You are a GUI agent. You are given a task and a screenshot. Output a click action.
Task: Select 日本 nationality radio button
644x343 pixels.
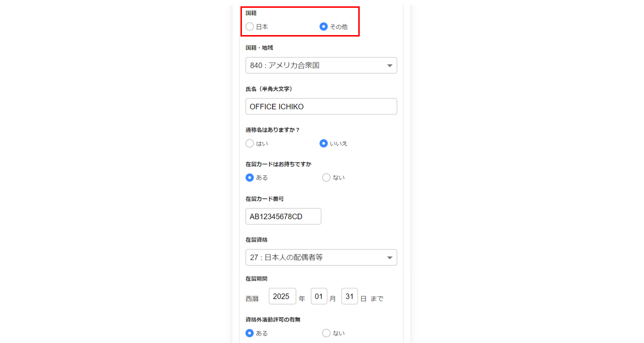coord(250,27)
